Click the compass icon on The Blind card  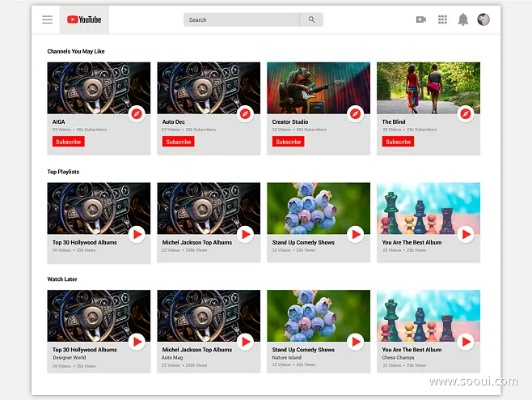tap(466, 114)
